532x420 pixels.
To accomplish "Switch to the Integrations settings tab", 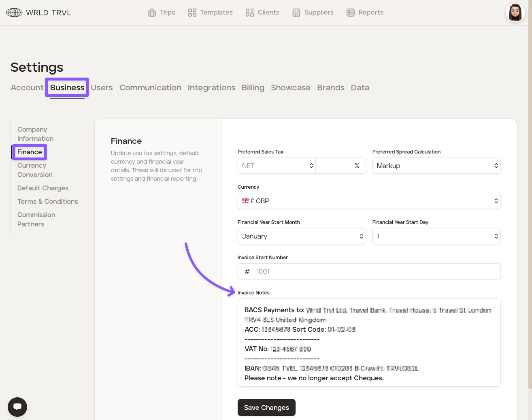I will pyautogui.click(x=211, y=87).
